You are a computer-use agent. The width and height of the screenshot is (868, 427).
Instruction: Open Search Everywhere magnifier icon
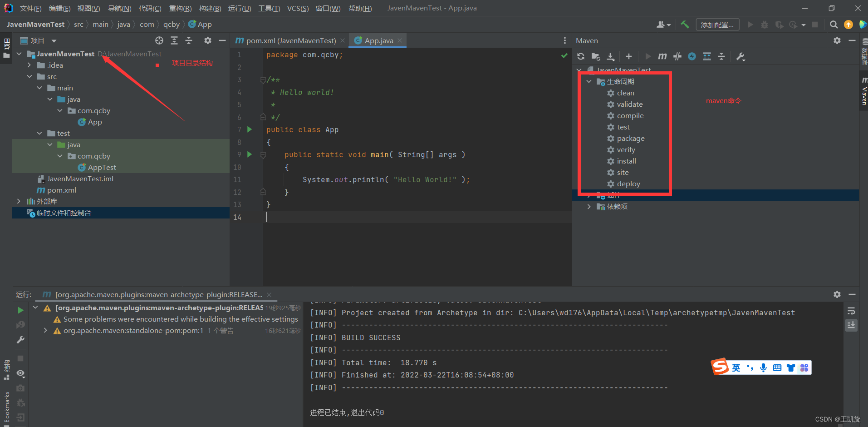[834, 25]
